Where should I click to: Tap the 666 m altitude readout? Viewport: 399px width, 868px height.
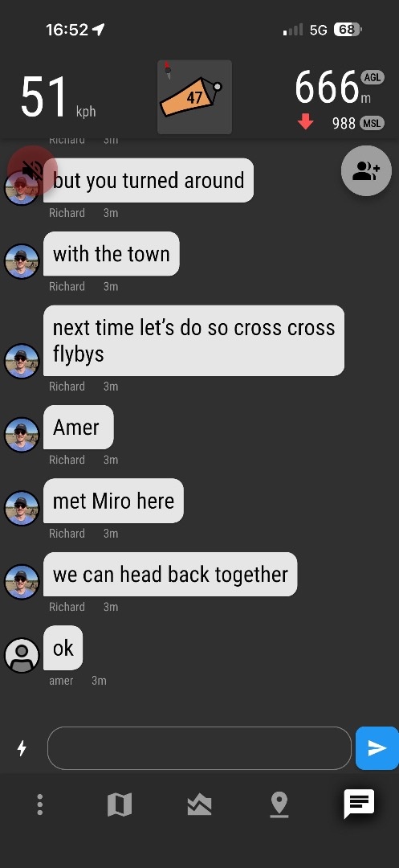332,88
